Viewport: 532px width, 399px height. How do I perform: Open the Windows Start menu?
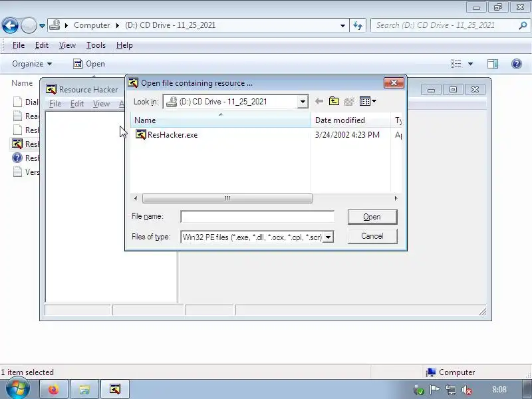click(17, 389)
